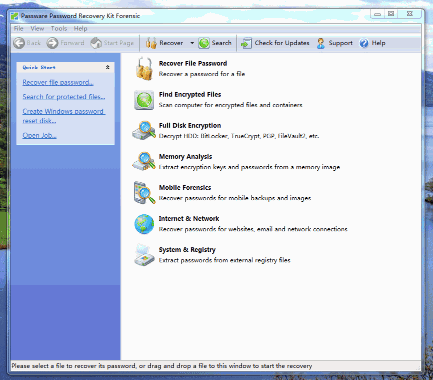
Task: Click the status bar message text
Action: [x=162, y=366]
